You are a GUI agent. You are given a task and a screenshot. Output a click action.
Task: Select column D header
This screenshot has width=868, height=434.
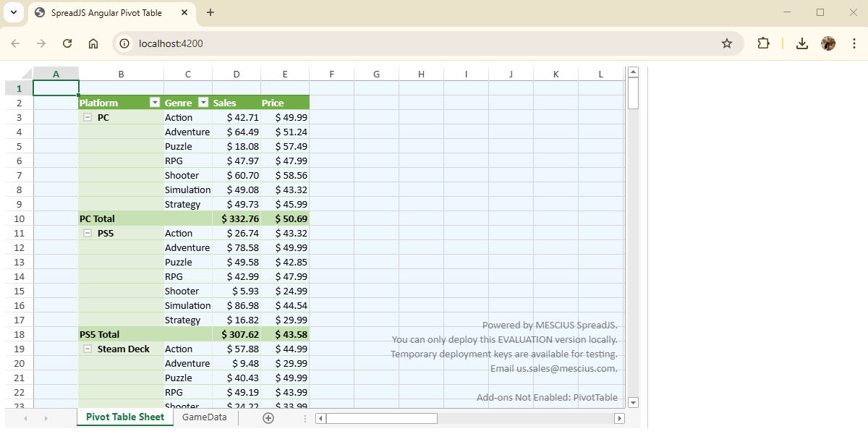click(x=237, y=74)
